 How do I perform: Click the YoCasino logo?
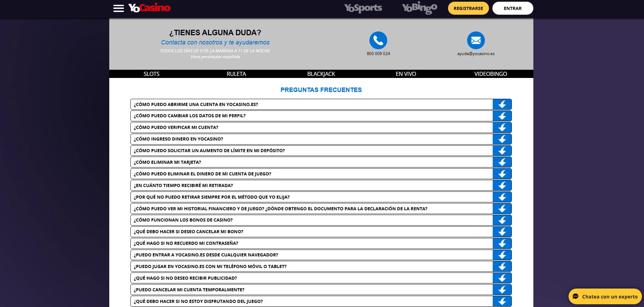coord(149,8)
